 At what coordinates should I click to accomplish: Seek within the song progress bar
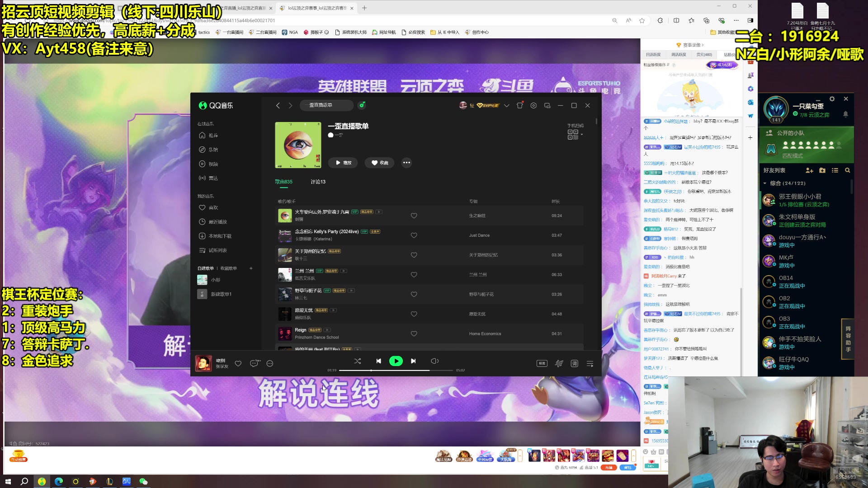click(396, 371)
